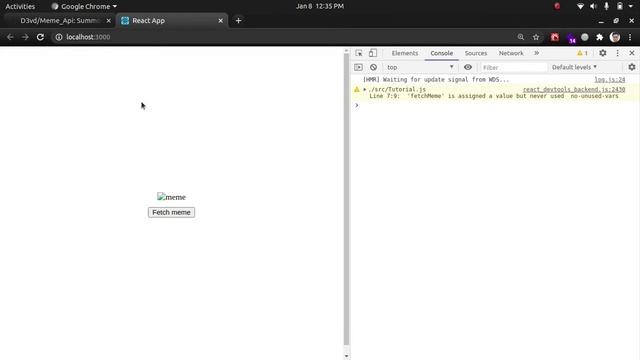Open the log.js:24 source link
The height and width of the screenshot is (360, 640).
609,80
